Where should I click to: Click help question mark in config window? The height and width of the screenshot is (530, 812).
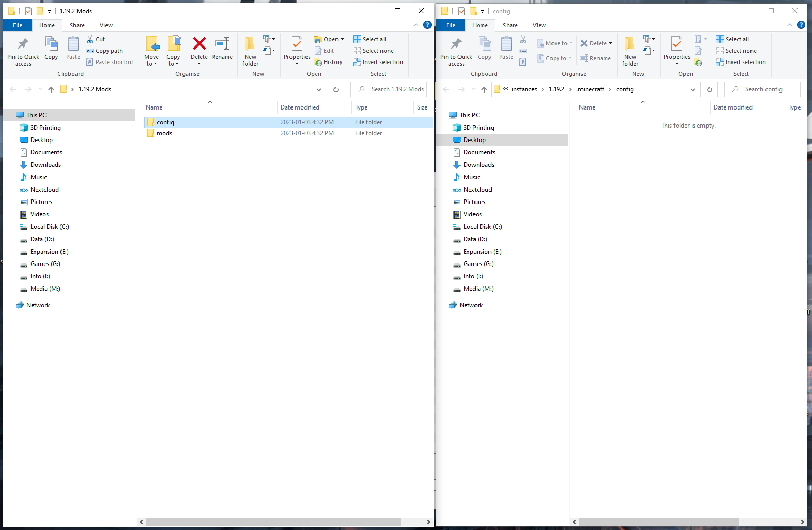pos(801,25)
